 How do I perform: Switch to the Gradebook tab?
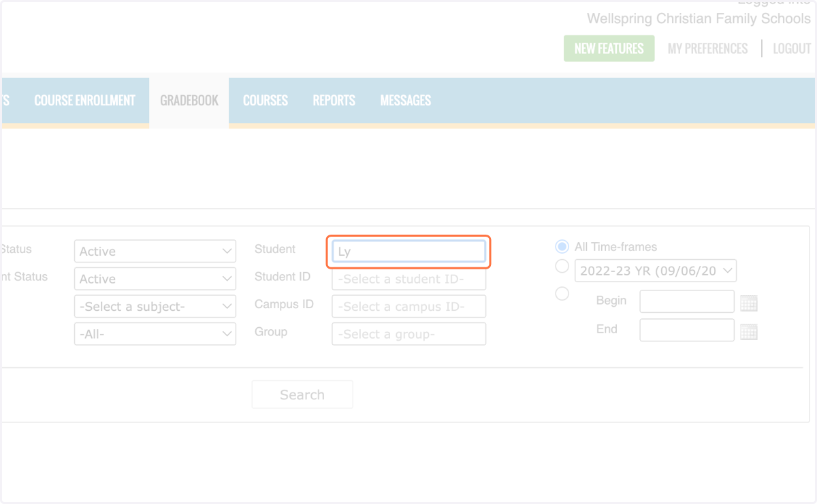[189, 101]
